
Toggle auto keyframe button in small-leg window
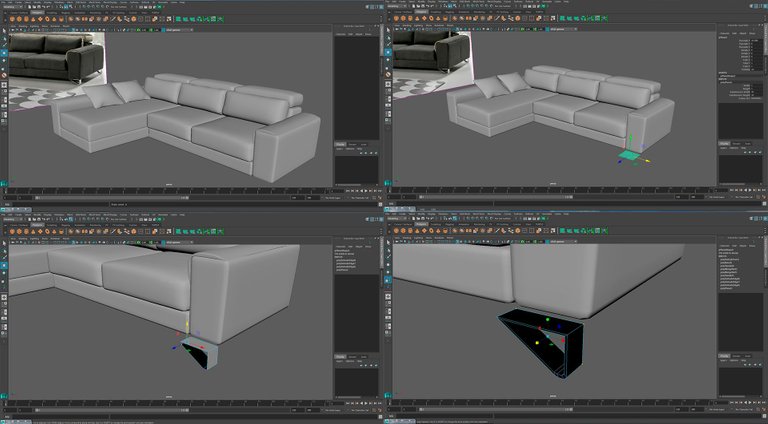click(374, 410)
